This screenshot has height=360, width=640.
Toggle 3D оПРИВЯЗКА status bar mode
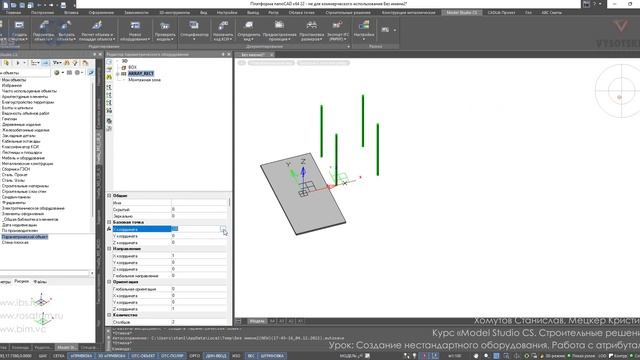pos(112,356)
